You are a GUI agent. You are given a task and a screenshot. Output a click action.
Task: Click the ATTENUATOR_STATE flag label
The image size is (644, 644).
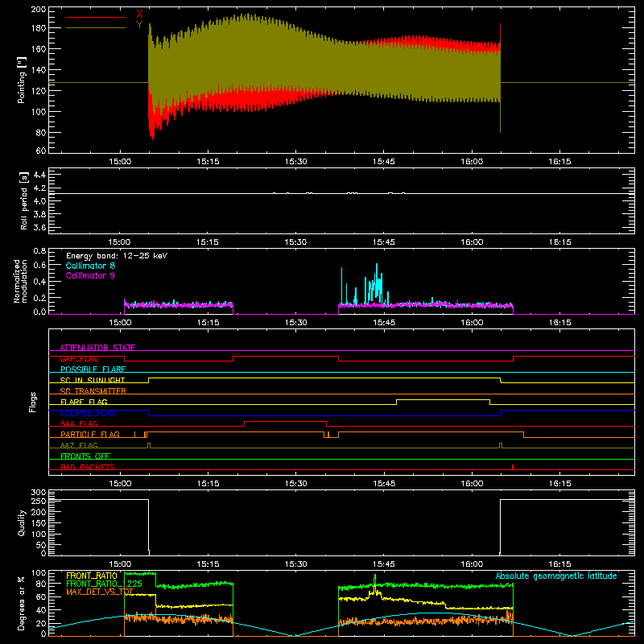[x=97, y=348]
